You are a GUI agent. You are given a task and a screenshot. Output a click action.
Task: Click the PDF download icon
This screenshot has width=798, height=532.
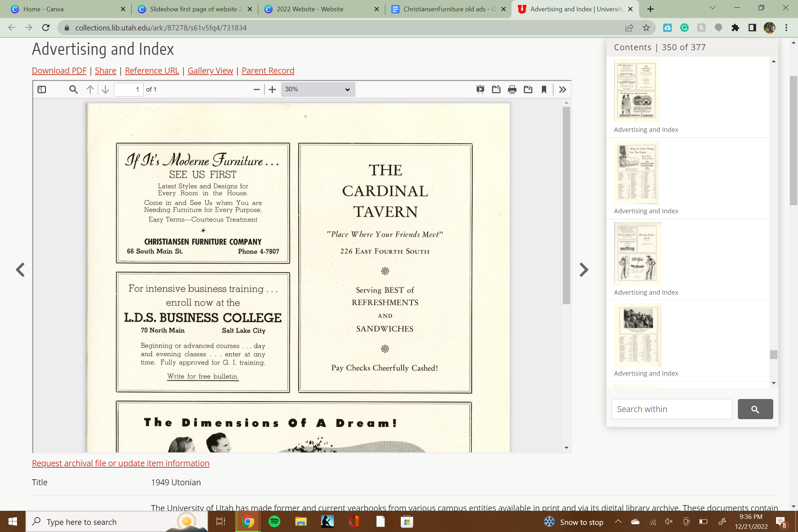[x=528, y=89]
